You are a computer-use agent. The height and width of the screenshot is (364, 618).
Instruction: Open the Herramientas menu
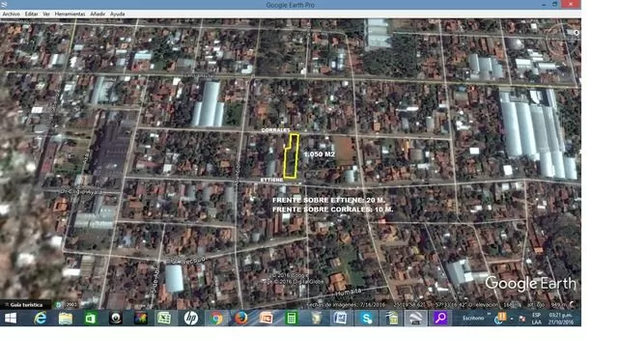(70, 14)
